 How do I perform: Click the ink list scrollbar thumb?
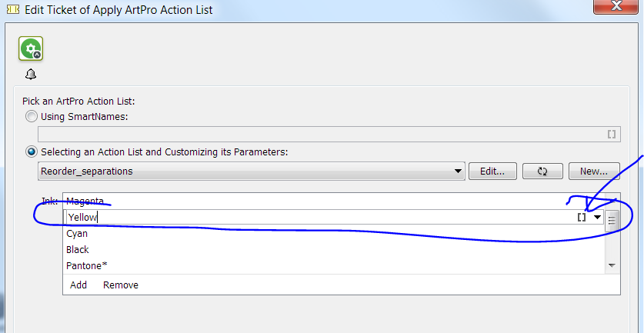tap(612, 221)
